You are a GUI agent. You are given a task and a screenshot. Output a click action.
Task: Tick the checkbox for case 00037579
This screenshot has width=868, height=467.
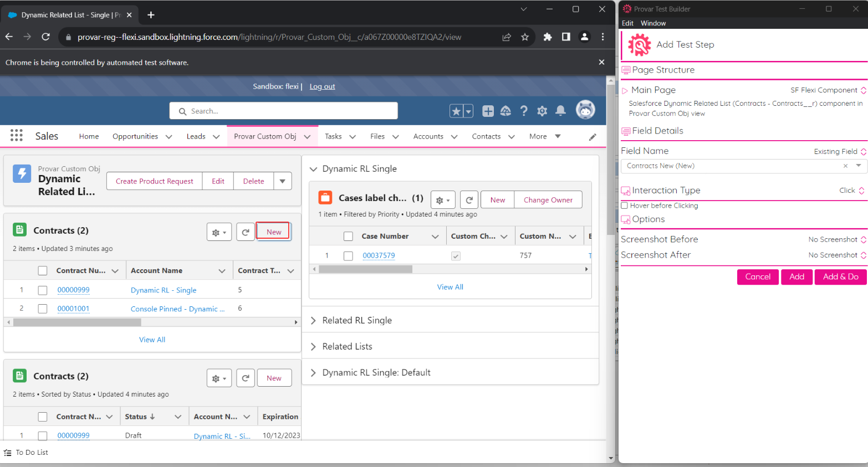pyautogui.click(x=348, y=256)
